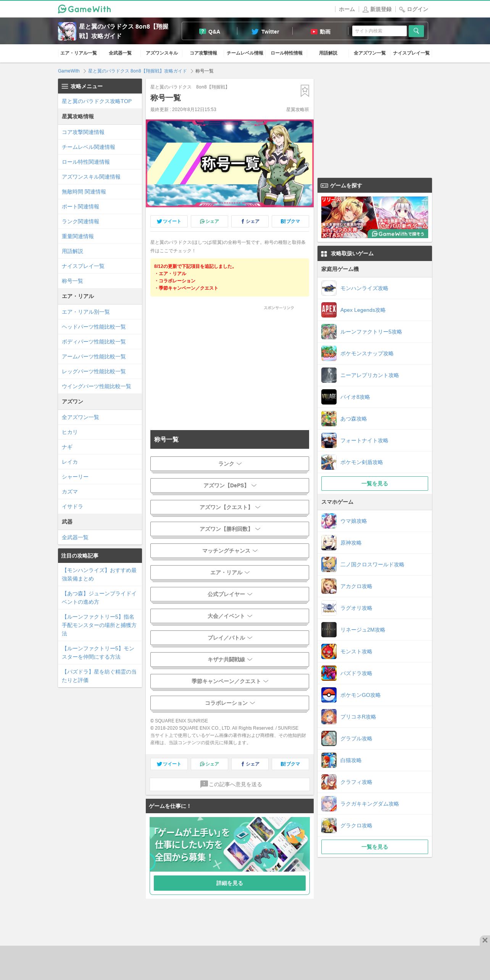Open the モンハンライズ攻略 game icon
490x980 pixels.
[329, 288]
